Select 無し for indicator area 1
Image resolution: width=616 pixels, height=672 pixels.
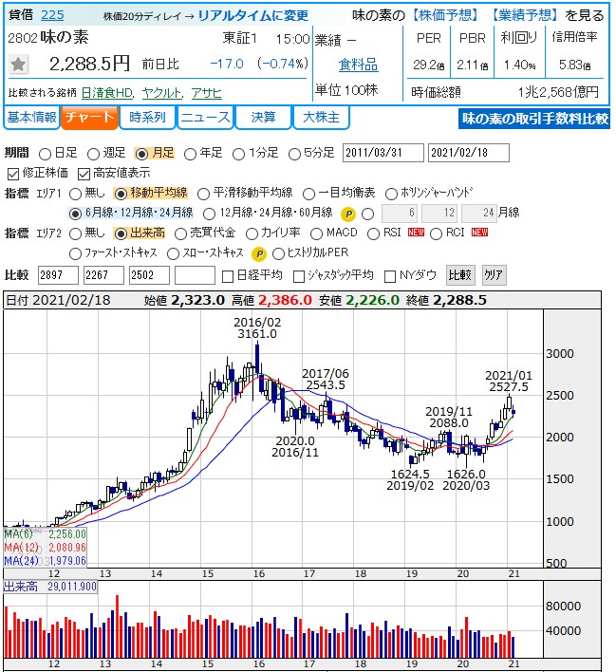(x=75, y=194)
